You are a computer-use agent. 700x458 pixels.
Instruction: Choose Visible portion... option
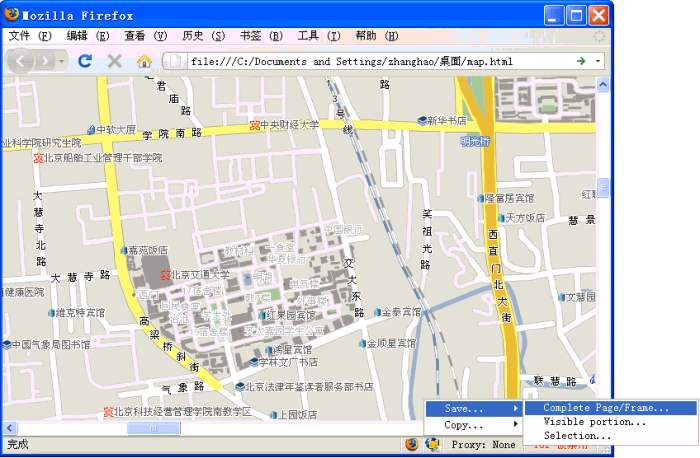[610, 421]
